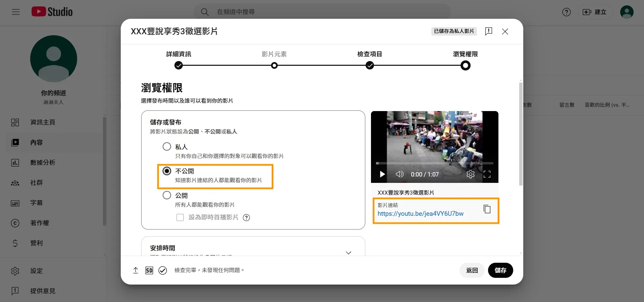The width and height of the screenshot is (644, 302).
Task: Click the 留言數 column header
Action: (567, 105)
